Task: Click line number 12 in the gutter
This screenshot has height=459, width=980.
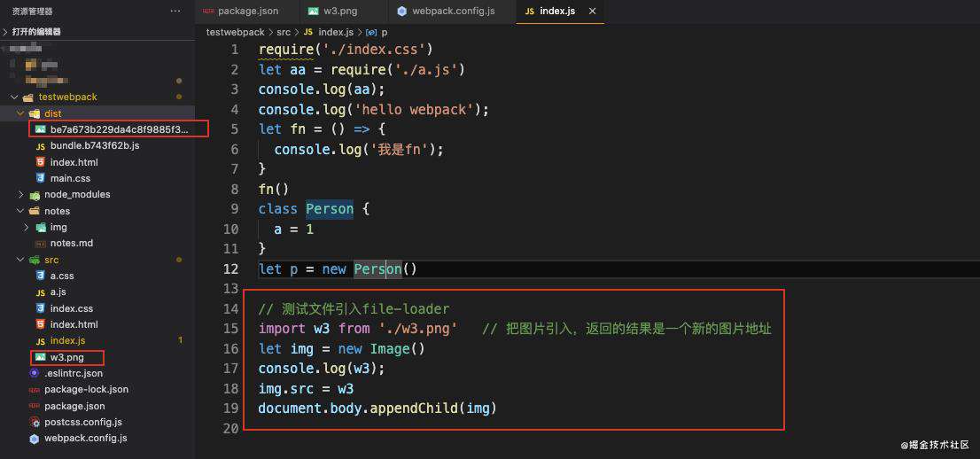Action: click(231, 268)
